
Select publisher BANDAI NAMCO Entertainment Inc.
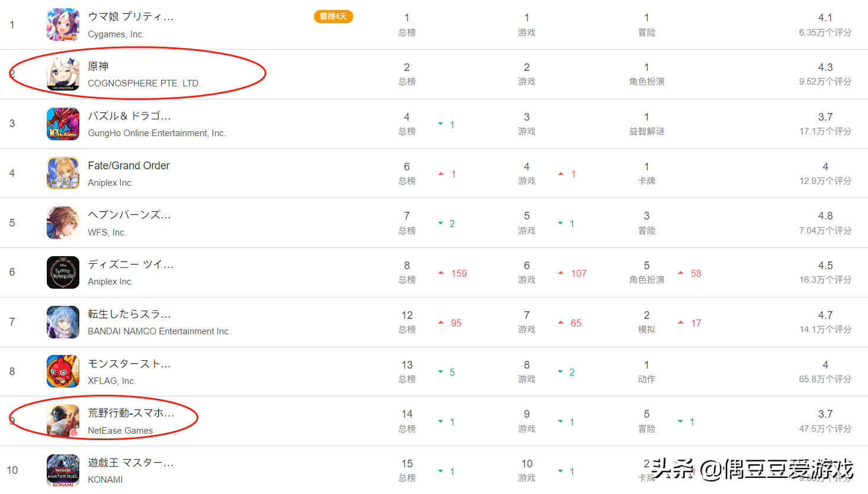point(159,331)
